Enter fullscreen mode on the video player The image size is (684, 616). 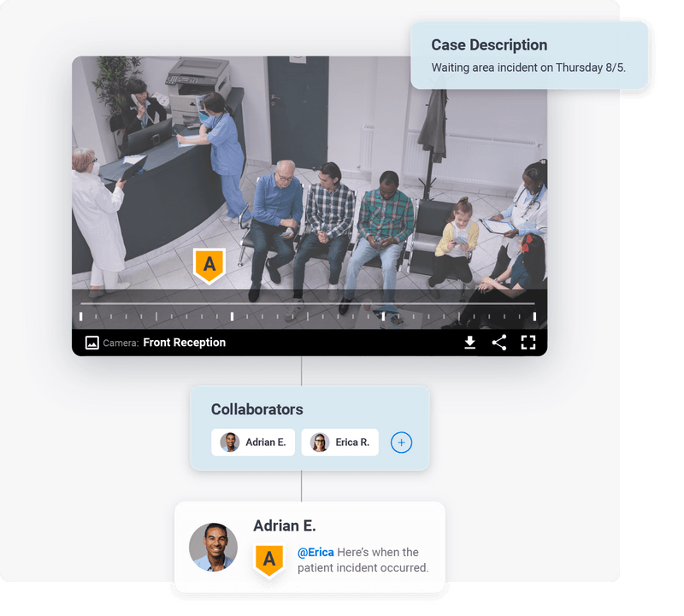529,342
